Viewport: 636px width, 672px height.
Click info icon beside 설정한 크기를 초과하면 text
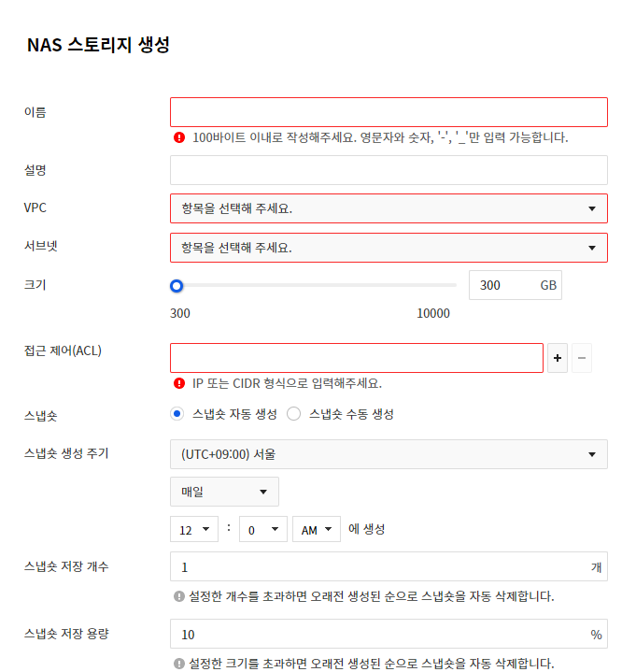point(179,664)
